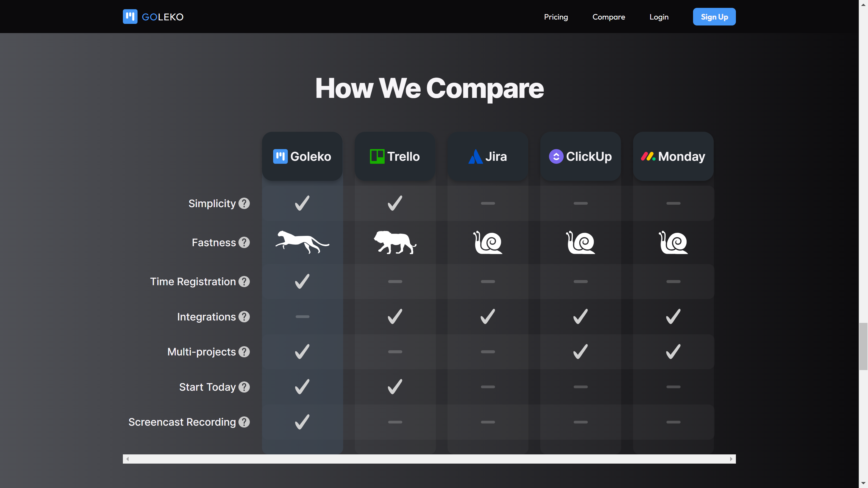The image size is (868, 488).
Task: Click the horizontal scrollbar right arrow
Action: point(731,459)
